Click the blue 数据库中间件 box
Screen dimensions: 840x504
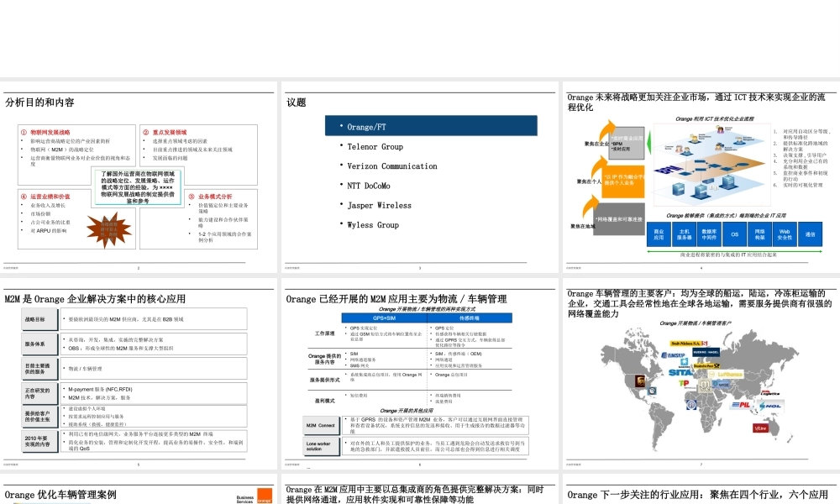[709, 234]
